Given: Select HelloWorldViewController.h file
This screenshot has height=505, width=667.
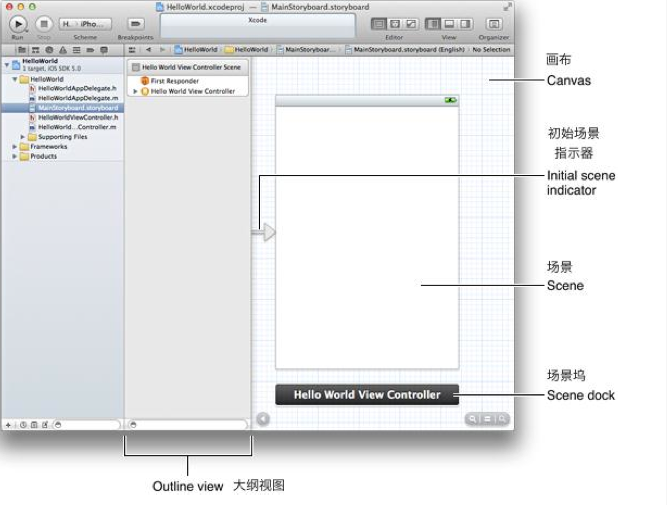Looking at the screenshot, I should [x=63, y=118].
